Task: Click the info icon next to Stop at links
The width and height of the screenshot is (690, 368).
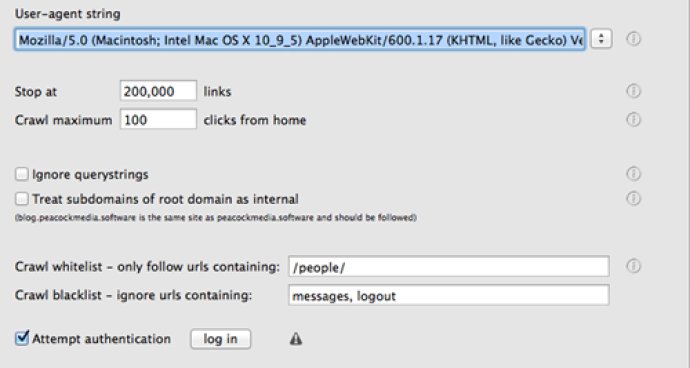Action: click(633, 91)
